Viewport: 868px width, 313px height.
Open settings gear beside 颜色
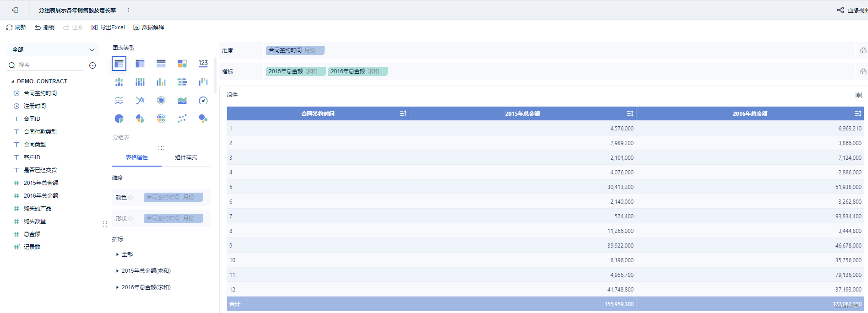pos(130,198)
